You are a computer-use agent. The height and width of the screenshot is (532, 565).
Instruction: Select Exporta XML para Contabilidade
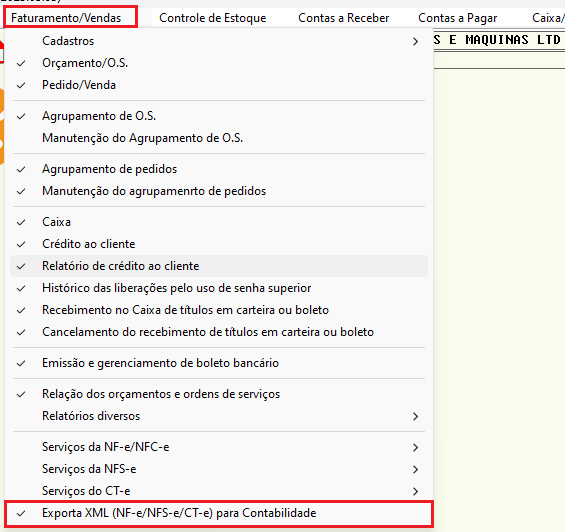pos(219,513)
